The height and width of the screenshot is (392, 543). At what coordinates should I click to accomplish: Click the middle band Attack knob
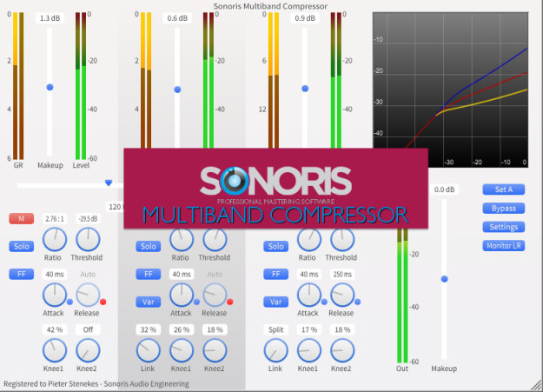click(182, 295)
